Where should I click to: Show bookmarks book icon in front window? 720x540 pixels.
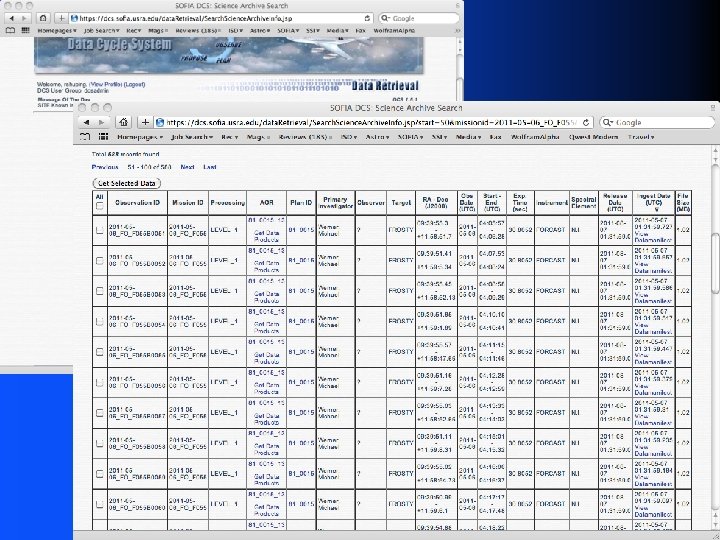pyautogui.click(x=85, y=137)
